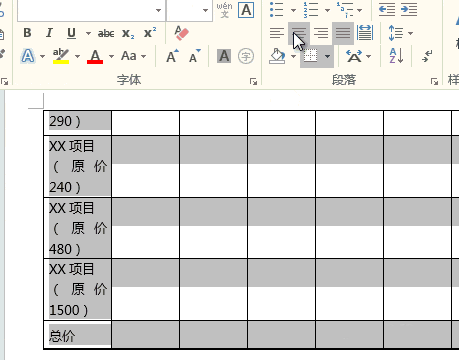Toggle character shading icon
The width and height of the screenshot is (459, 360).
click(224, 56)
